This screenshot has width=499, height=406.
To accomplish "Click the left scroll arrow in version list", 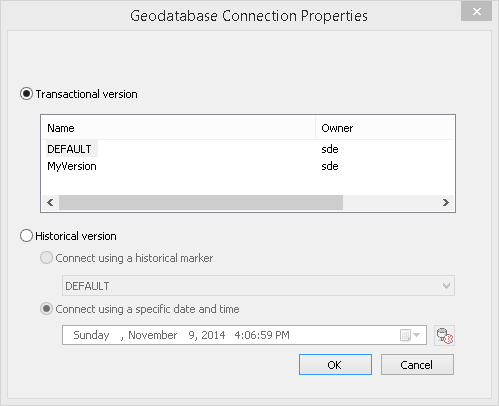I will coord(50,202).
